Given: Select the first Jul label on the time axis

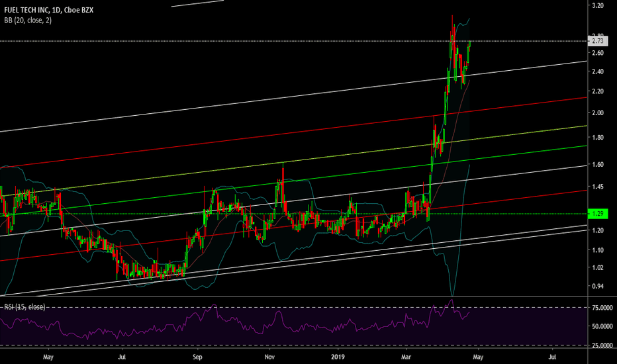Looking at the screenshot, I should pos(122,357).
